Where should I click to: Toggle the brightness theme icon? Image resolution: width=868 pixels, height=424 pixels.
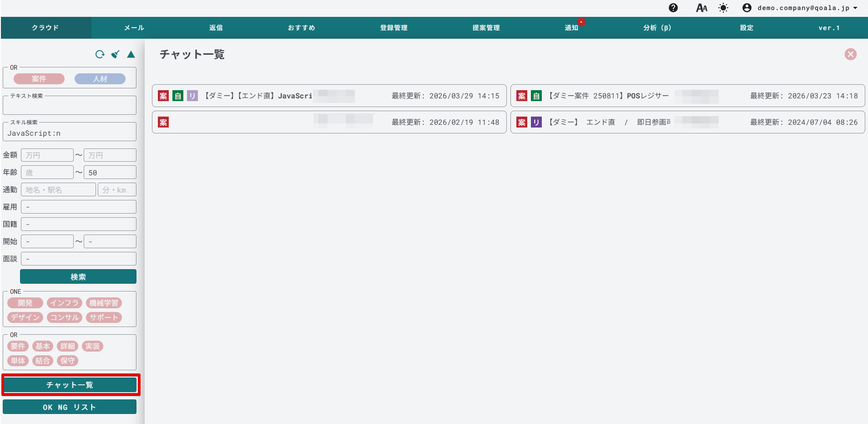click(723, 8)
